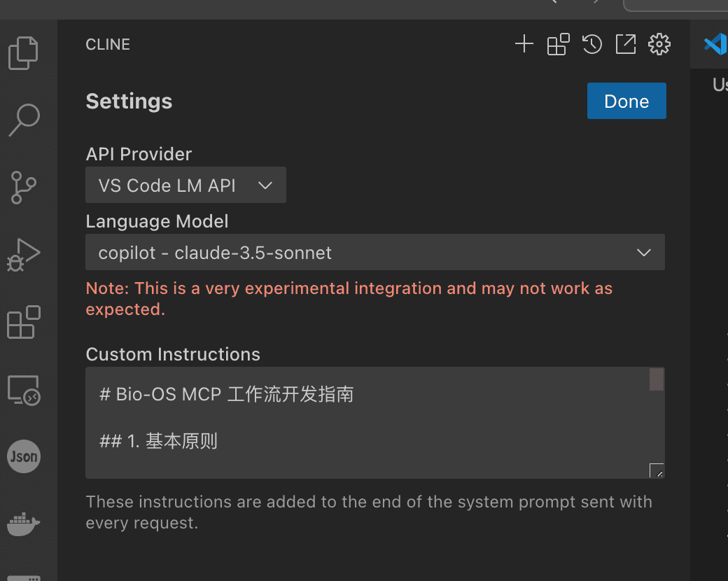Open the Search view in activity bar
This screenshot has width=728, height=581.
click(24, 120)
